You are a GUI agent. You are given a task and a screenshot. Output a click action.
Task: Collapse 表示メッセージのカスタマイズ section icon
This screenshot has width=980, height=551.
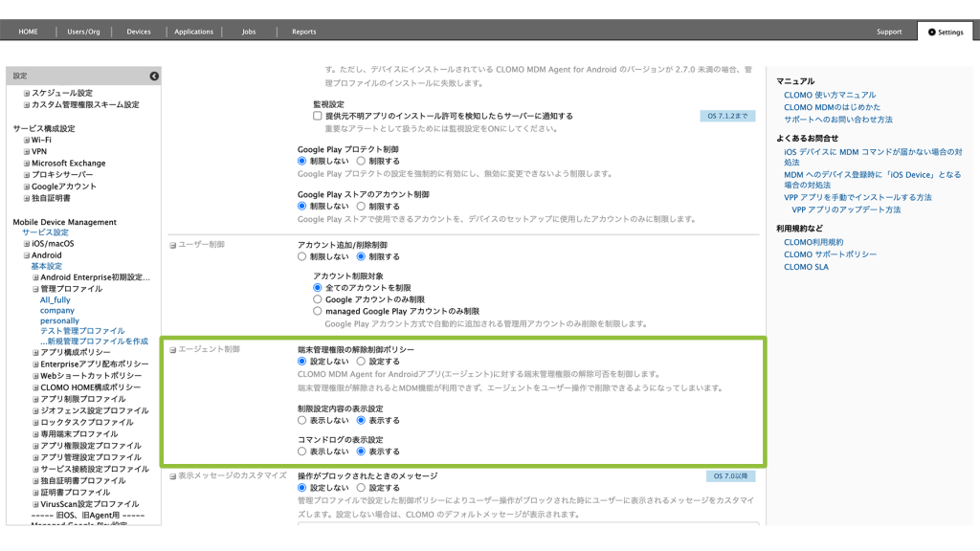click(173, 475)
